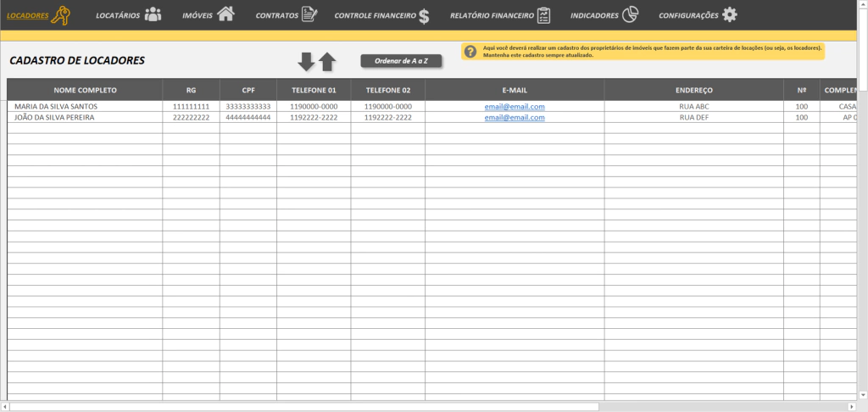Open the Controle Financeiro dollar icon
The width and height of the screenshot is (868, 412).
[424, 17]
